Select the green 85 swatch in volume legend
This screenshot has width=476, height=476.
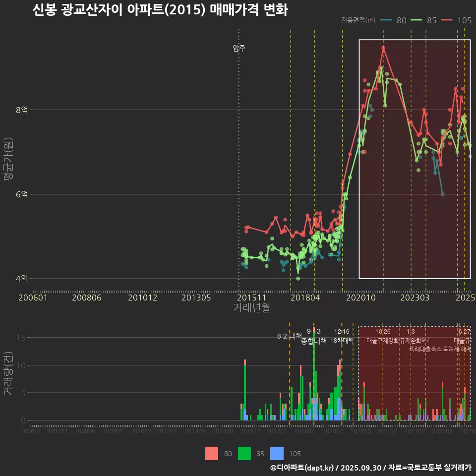(x=244, y=453)
